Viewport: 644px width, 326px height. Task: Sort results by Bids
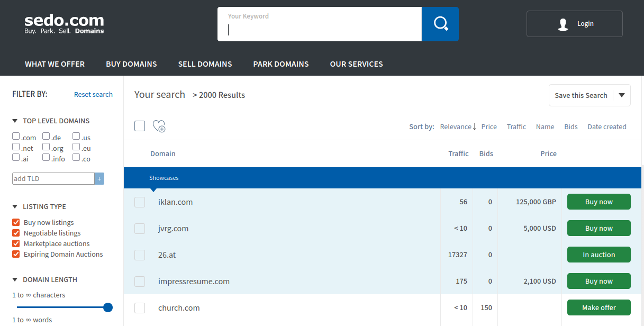[x=571, y=126]
